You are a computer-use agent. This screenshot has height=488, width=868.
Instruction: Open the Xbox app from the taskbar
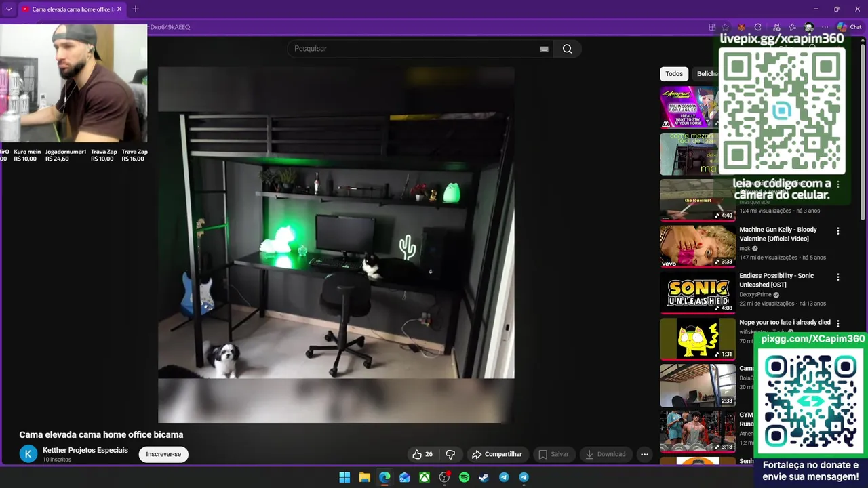coord(424,477)
